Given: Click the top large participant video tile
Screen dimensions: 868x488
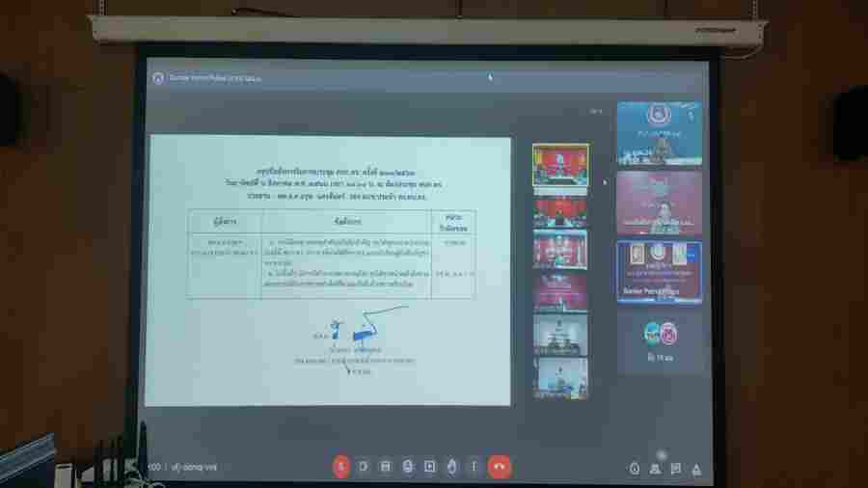Looking at the screenshot, I should 660,134.
